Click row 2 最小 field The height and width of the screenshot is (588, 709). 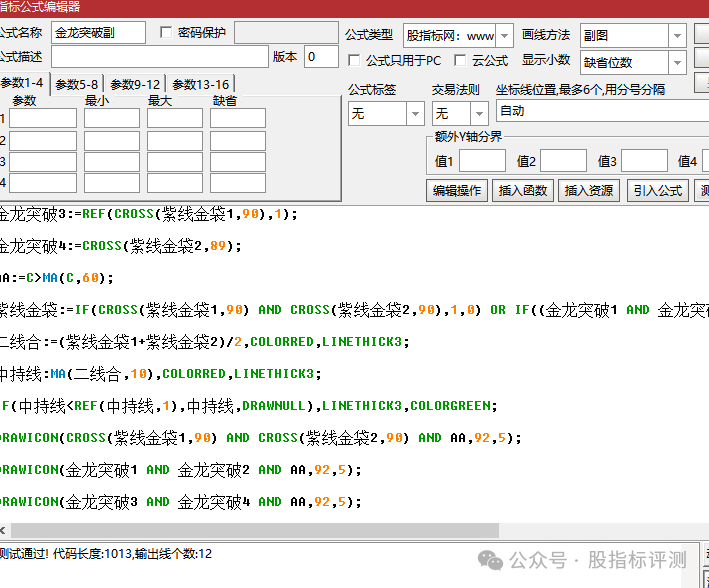(112, 141)
